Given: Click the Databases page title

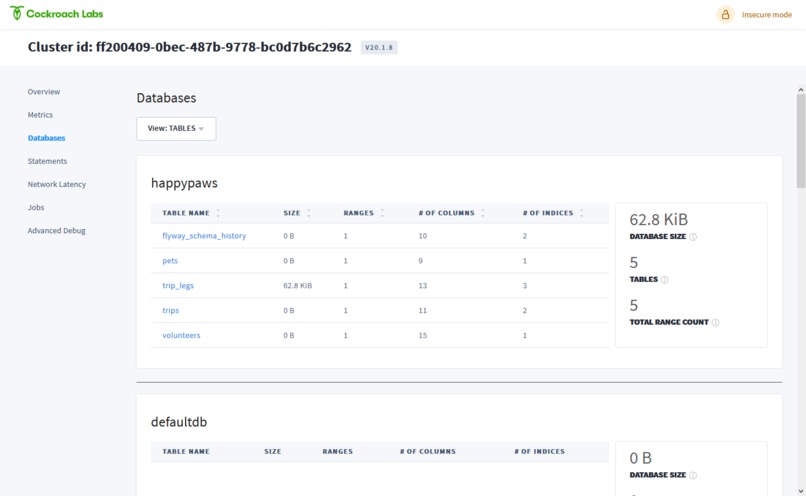Looking at the screenshot, I should tap(166, 98).
